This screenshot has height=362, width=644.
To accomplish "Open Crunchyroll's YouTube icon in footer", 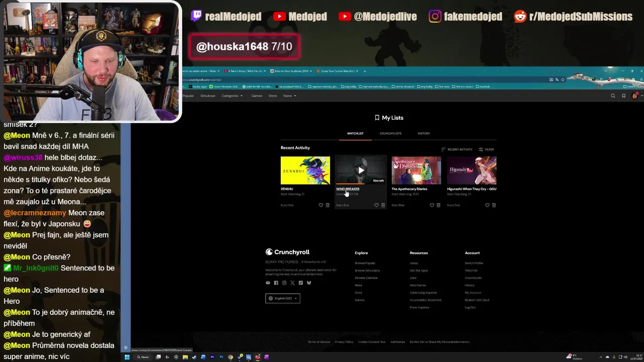I will point(268,283).
